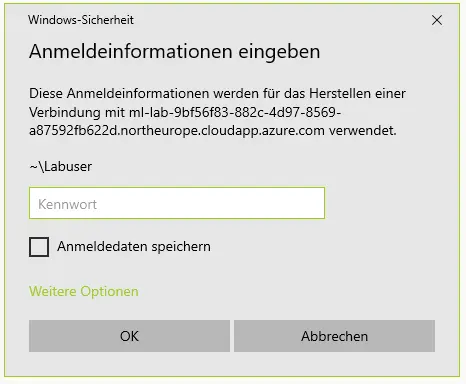Cancel the login via Abbrechen
466x384 pixels.
click(x=334, y=336)
